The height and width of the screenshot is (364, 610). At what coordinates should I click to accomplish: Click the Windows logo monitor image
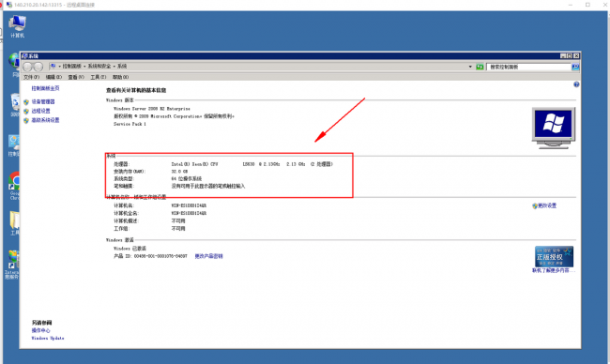pos(553,128)
